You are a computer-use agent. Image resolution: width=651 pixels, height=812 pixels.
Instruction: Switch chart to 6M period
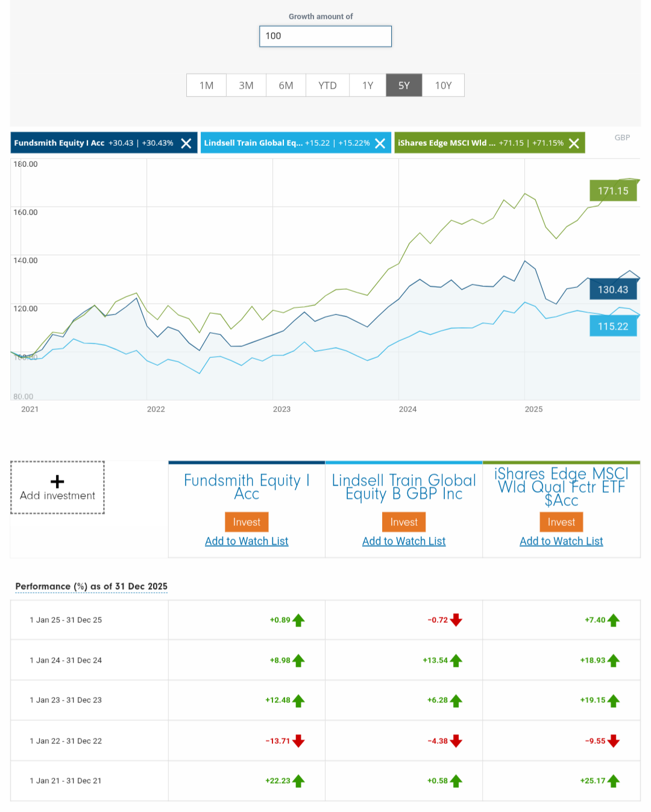[x=286, y=86]
